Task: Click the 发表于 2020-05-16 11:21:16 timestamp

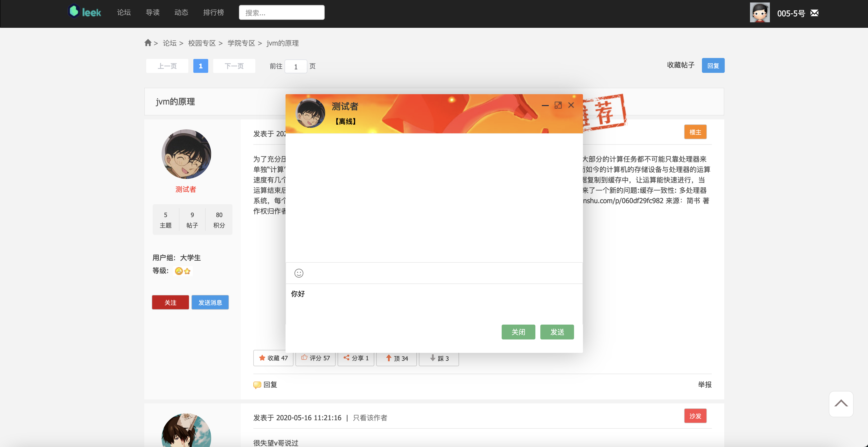Action: (x=297, y=418)
